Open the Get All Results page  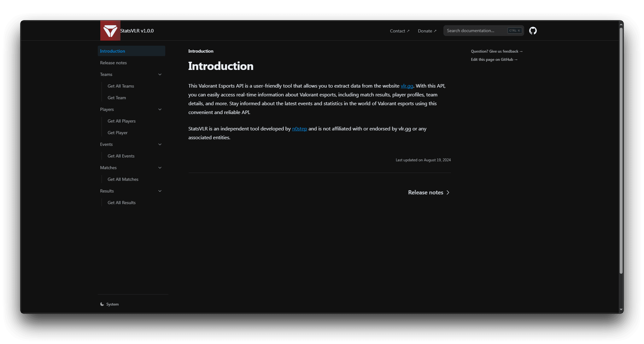[135, 203]
